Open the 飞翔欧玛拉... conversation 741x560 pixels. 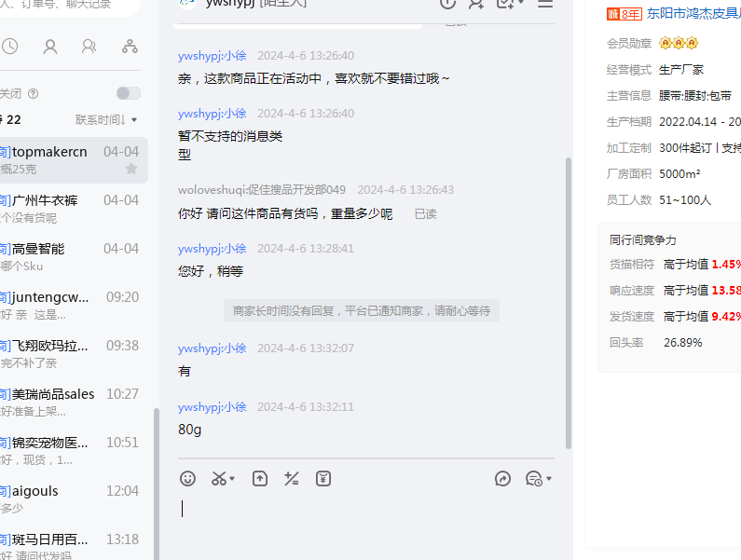coord(74,354)
